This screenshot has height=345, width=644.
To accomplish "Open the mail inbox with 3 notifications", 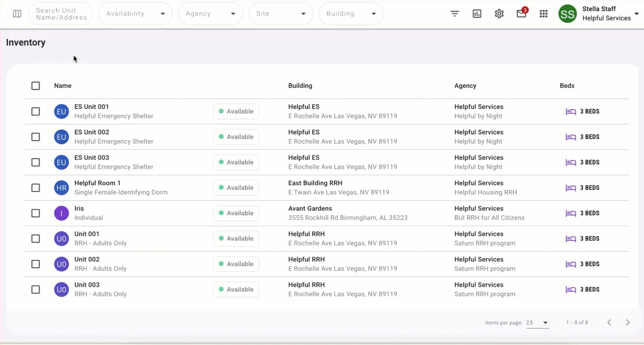I will (522, 13).
